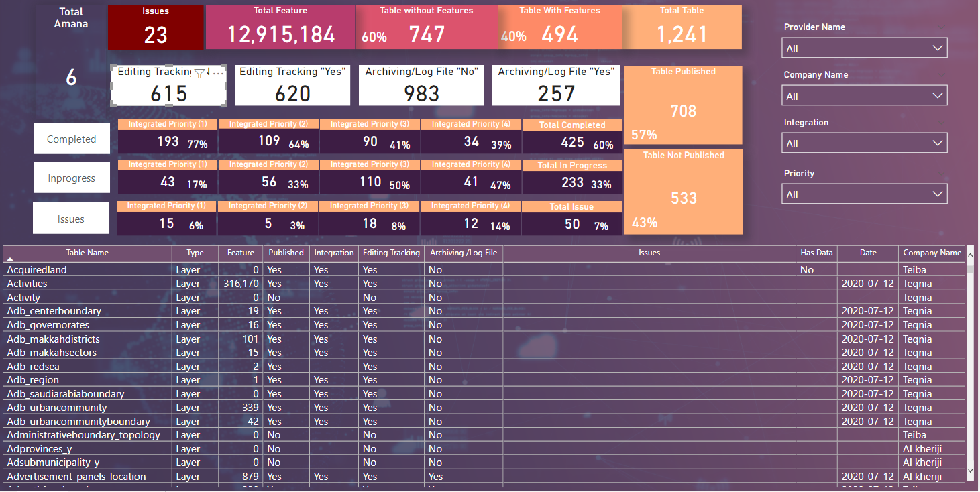Click the Archiving /Log File column header
The image size is (980, 492).
click(x=464, y=253)
